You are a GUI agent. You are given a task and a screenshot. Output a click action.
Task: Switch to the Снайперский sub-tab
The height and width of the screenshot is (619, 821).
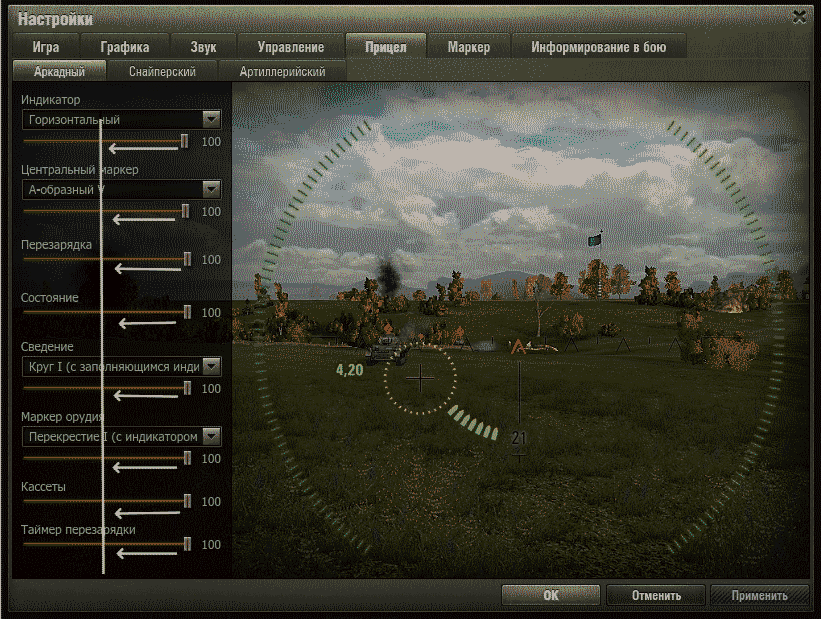[x=162, y=71]
